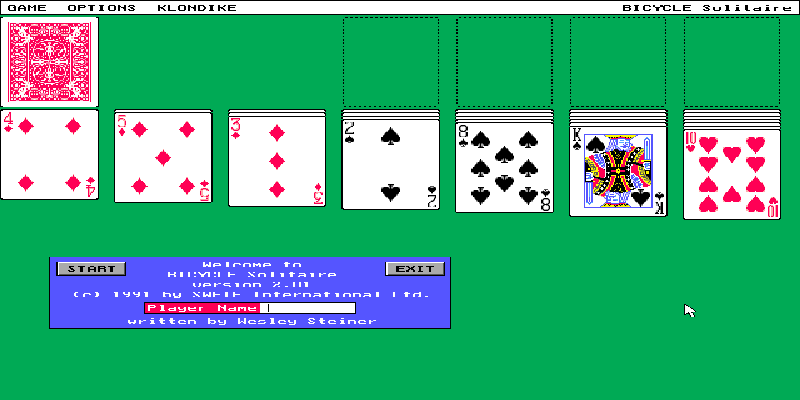The height and width of the screenshot is (400, 800).
Task: Select the 4 of diamonds card
Action: click(50, 155)
